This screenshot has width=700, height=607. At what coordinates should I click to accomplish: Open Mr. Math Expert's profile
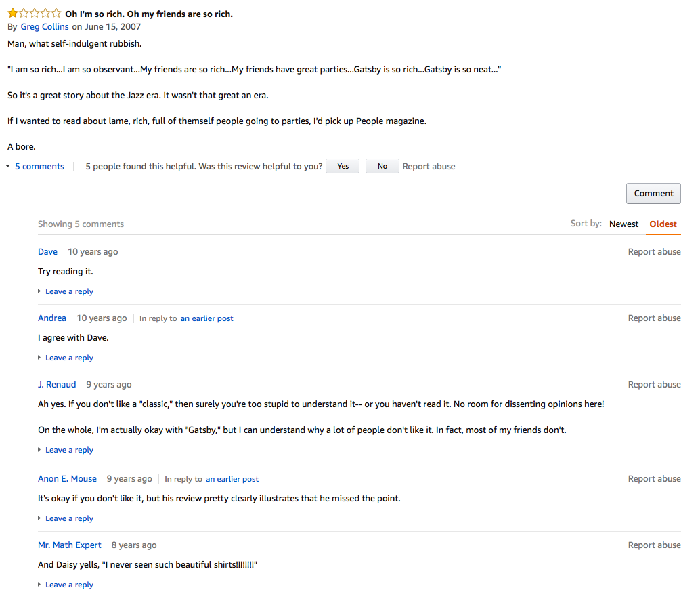(x=70, y=545)
